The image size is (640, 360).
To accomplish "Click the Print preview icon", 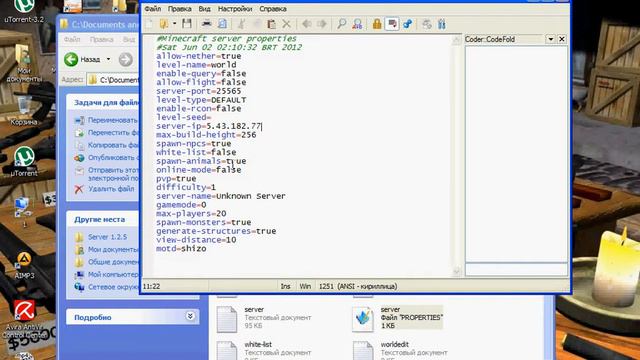I will [222, 24].
